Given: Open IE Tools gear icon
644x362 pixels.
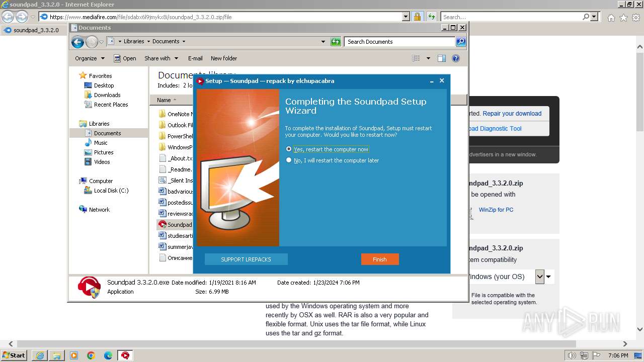Looking at the screenshot, I should (x=636, y=18).
